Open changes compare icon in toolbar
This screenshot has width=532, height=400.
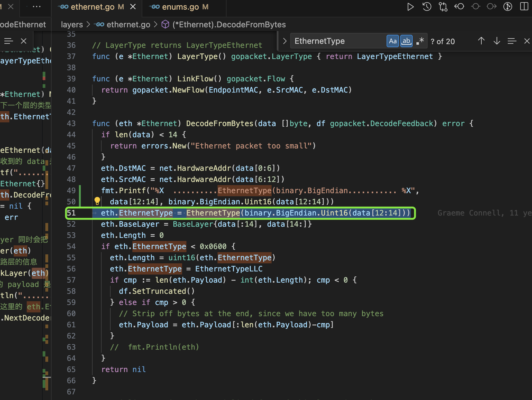(443, 7)
